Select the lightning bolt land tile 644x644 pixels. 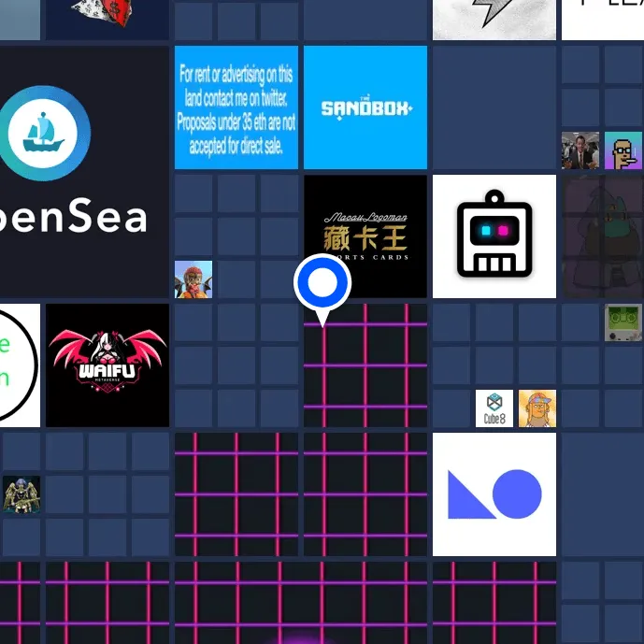[494, 20]
